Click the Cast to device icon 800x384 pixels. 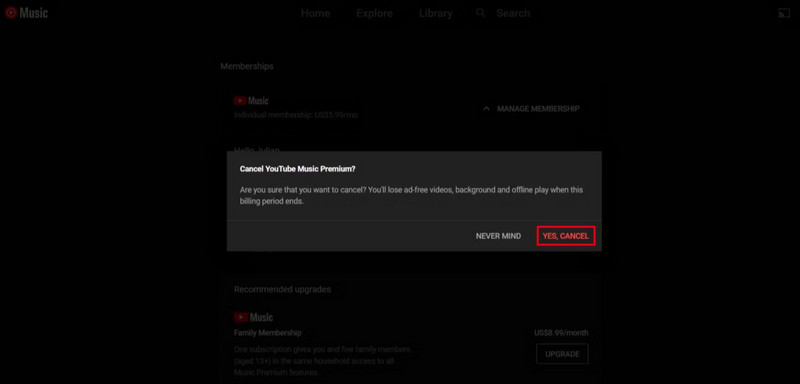click(x=784, y=13)
